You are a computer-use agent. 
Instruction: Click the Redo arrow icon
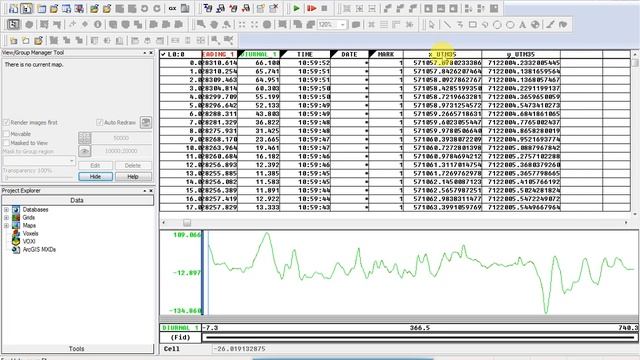pyautogui.click(x=157, y=8)
